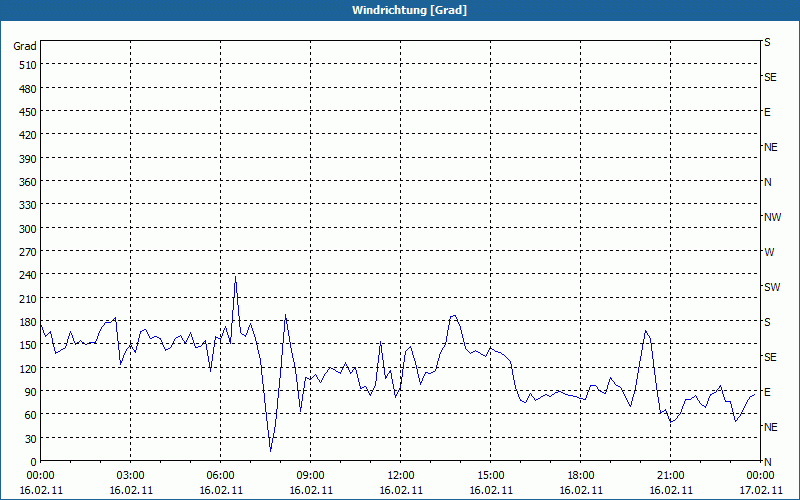800x500 pixels.
Task: Select the 21:00 time label on x-axis
Action: click(x=670, y=475)
